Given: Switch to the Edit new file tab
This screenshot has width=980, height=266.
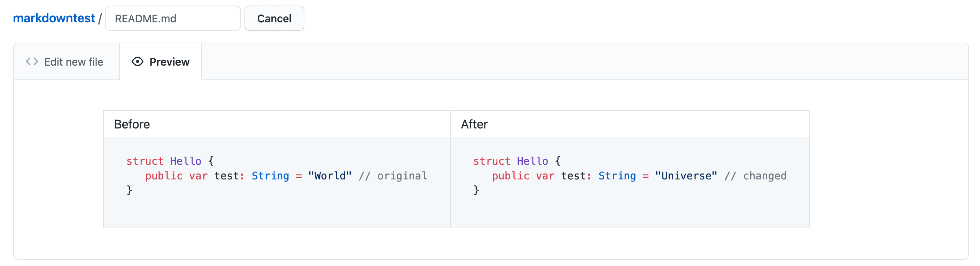Looking at the screenshot, I should (73, 62).
